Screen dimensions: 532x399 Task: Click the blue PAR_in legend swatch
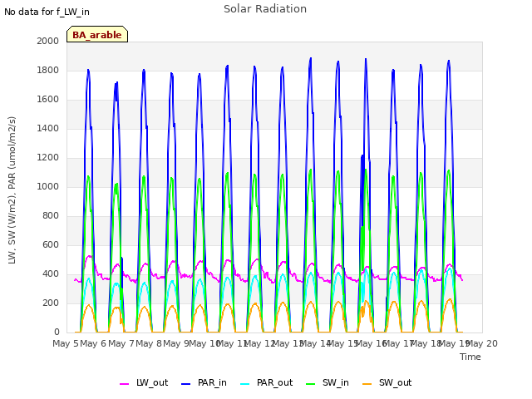[186, 384]
